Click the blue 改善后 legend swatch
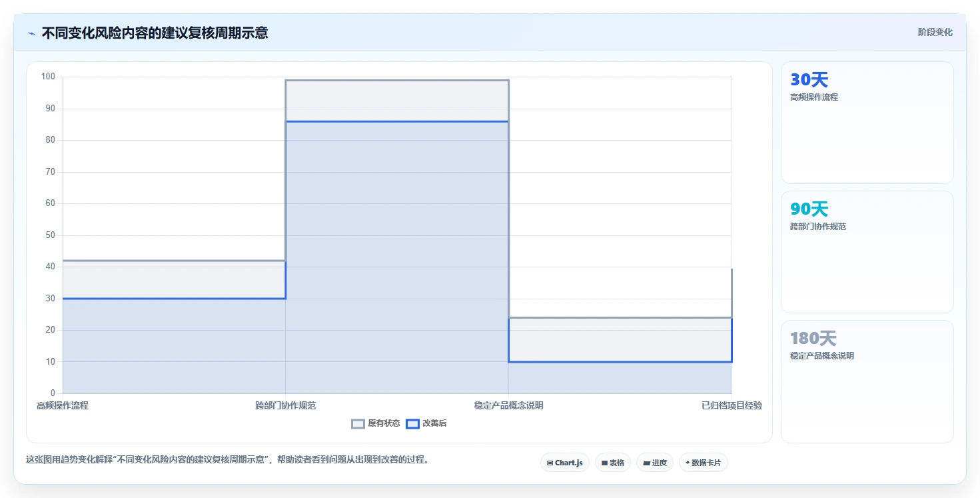Screen dimensions: 980x498 (x=412, y=423)
